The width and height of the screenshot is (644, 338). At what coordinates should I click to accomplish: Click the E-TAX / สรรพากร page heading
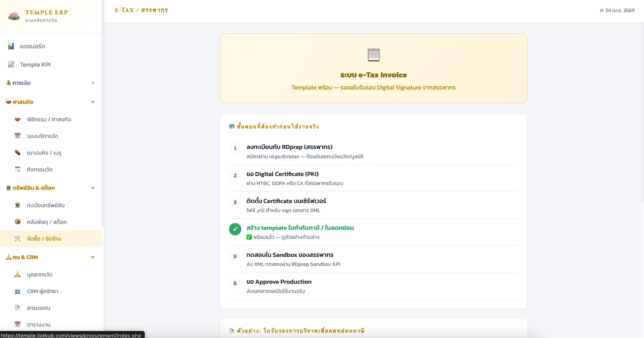(141, 10)
